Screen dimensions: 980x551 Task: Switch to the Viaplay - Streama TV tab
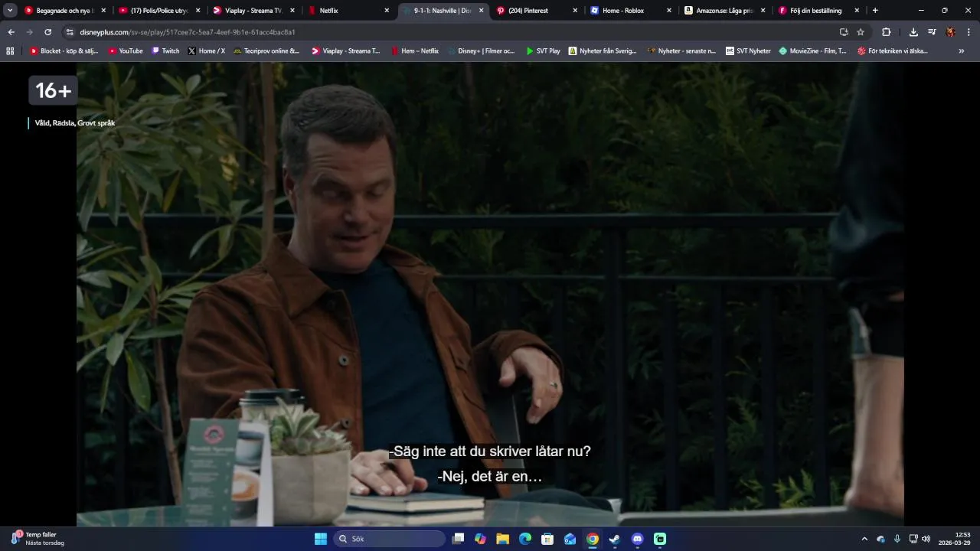click(253, 11)
